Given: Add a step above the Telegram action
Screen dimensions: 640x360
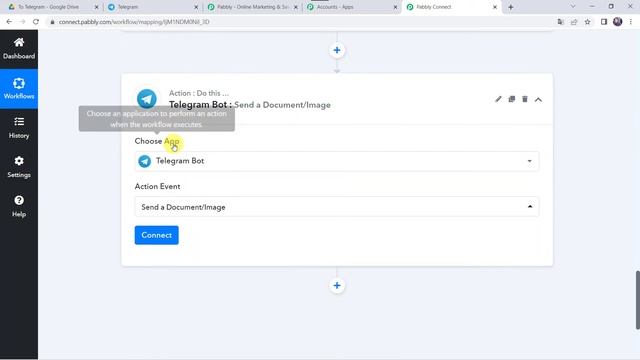Looking at the screenshot, I should pyautogui.click(x=337, y=50).
